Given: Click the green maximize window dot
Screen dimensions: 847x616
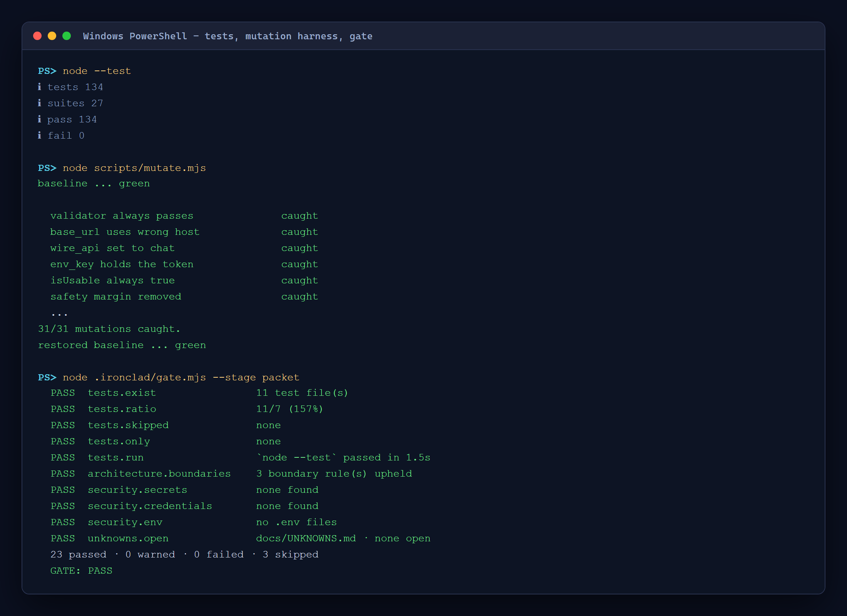Looking at the screenshot, I should tap(67, 36).
